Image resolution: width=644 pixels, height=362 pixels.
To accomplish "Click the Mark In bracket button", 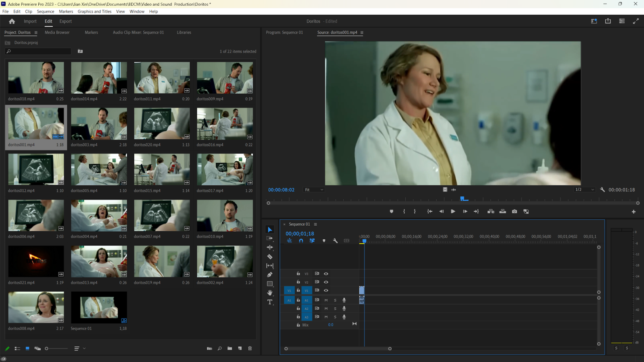I will coord(404,212).
